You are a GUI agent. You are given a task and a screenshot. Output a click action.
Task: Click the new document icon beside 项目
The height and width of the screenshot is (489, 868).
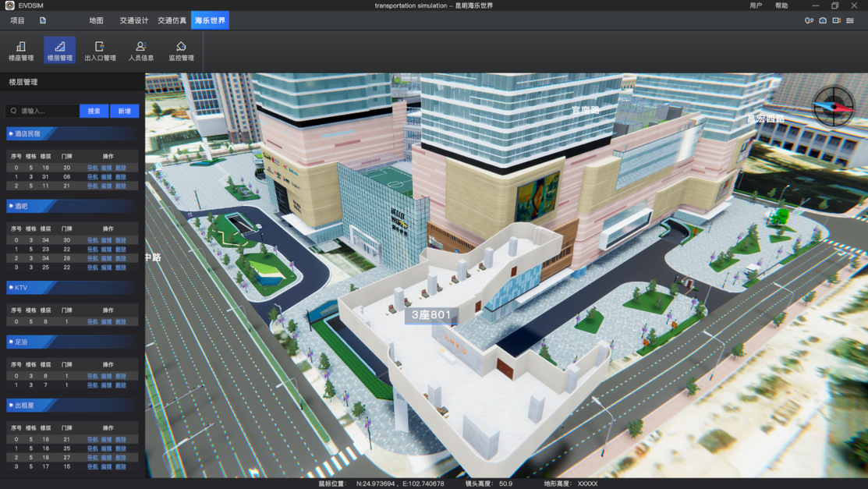pyautogui.click(x=43, y=20)
